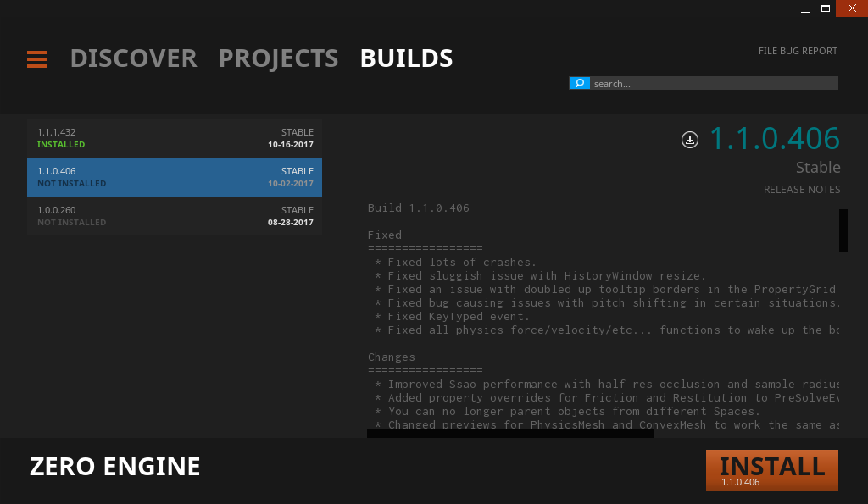Close the launcher window
The width and height of the screenshot is (868, 504).
click(852, 8)
